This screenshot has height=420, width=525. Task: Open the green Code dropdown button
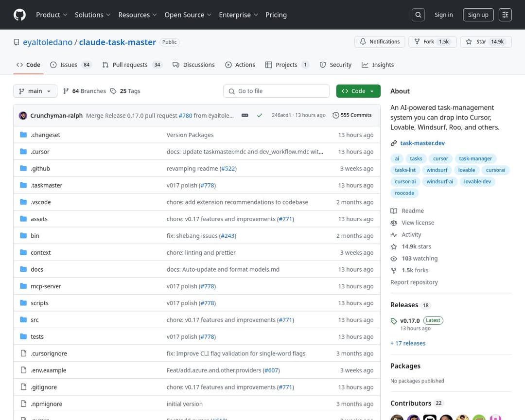click(358, 91)
